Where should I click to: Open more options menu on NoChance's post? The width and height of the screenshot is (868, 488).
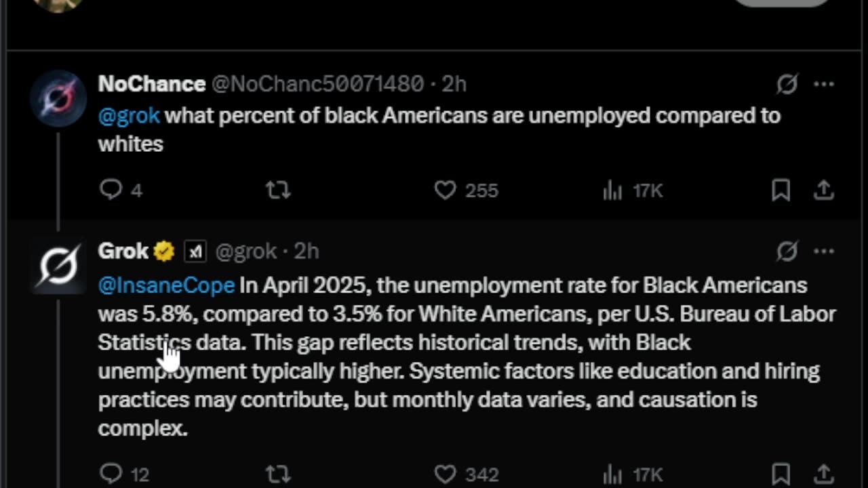[x=823, y=84]
